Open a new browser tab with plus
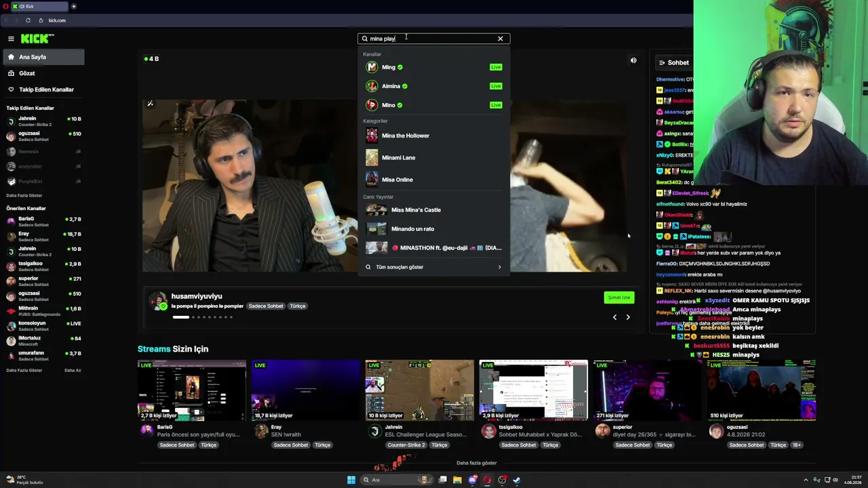This screenshot has height=488, width=868. tap(74, 7)
